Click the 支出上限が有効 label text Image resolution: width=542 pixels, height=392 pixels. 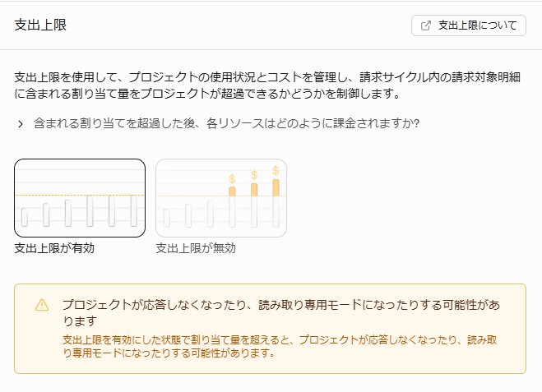point(54,247)
